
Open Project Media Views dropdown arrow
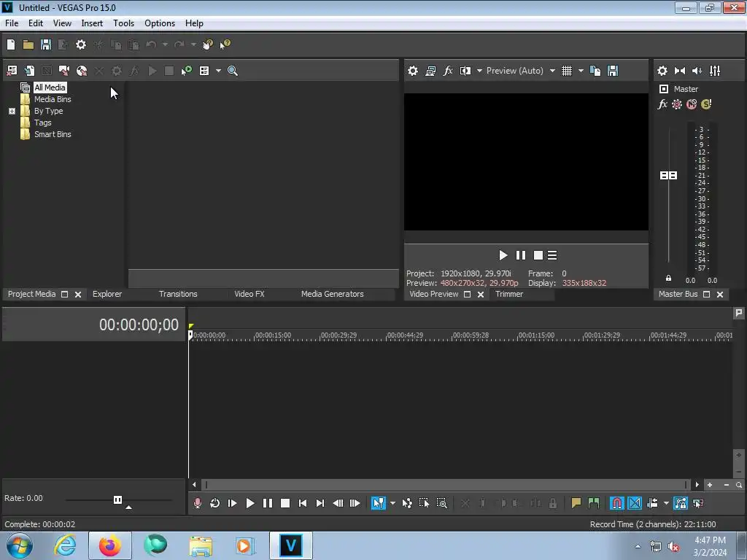pos(218,71)
